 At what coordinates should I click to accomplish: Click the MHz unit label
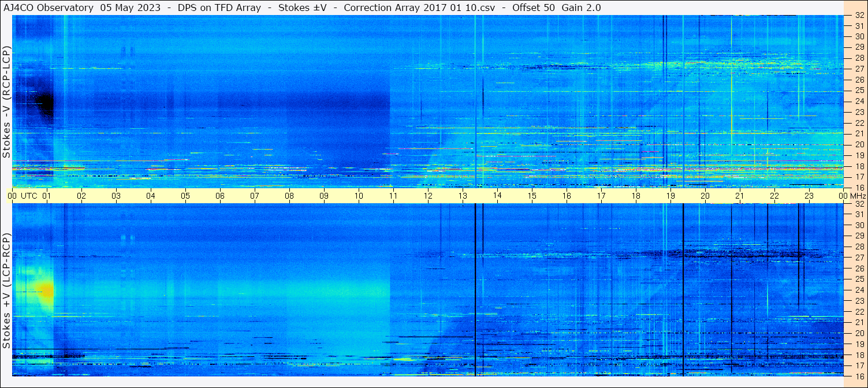(x=856, y=196)
